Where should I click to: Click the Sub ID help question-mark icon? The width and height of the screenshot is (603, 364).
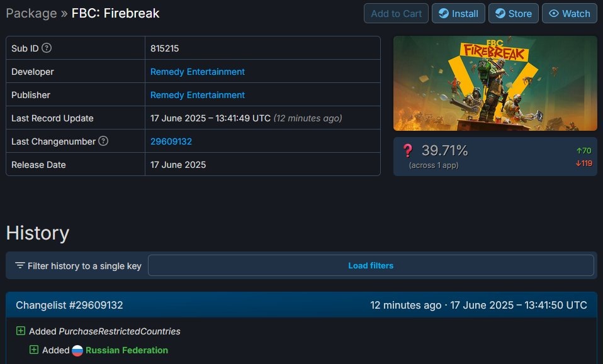[x=47, y=48]
